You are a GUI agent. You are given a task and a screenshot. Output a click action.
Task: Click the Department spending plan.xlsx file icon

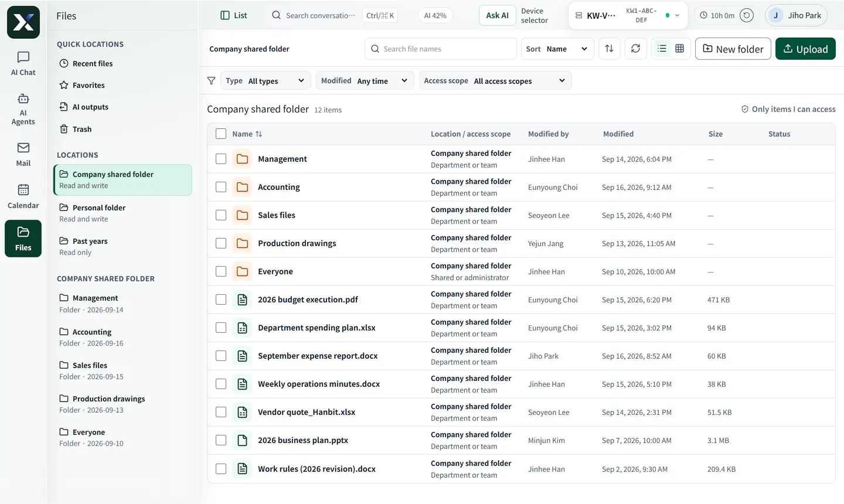pyautogui.click(x=242, y=328)
